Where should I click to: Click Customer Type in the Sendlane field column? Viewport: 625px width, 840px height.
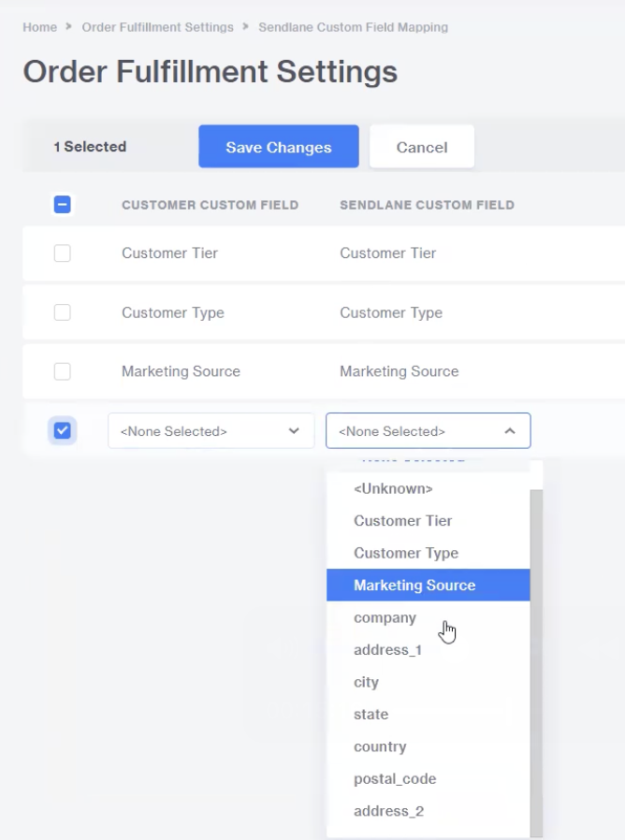(x=391, y=312)
